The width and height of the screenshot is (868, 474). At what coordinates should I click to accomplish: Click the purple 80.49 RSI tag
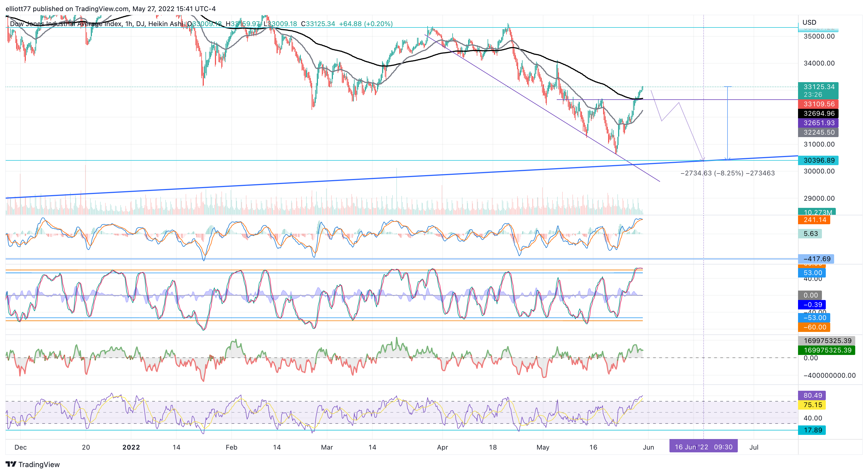coord(812,395)
